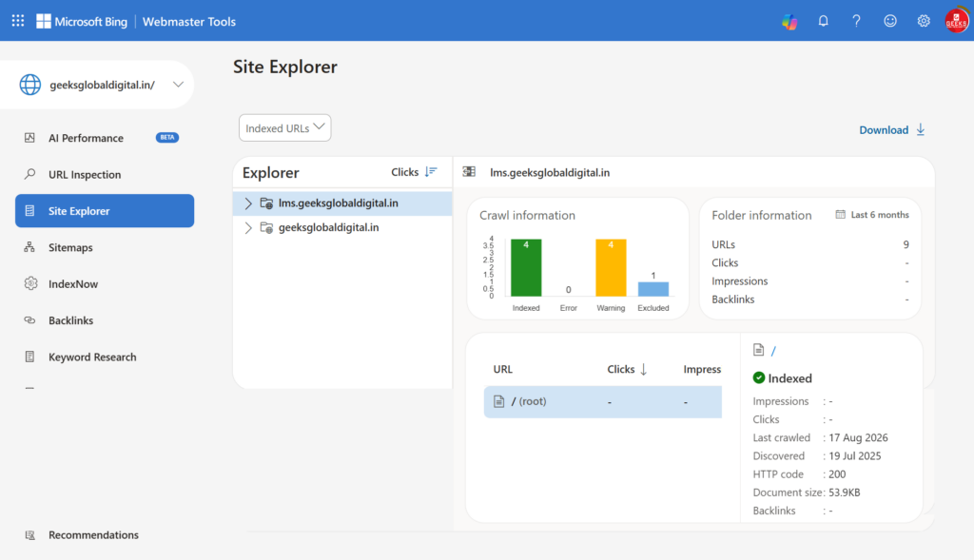
Task: Click the Impress column header
Action: click(702, 370)
